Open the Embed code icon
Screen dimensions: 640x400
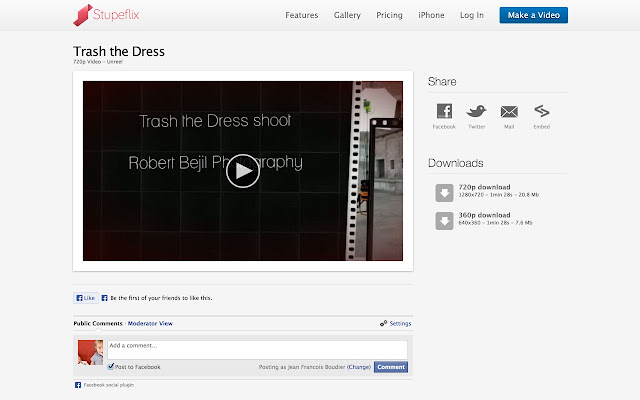[542, 111]
